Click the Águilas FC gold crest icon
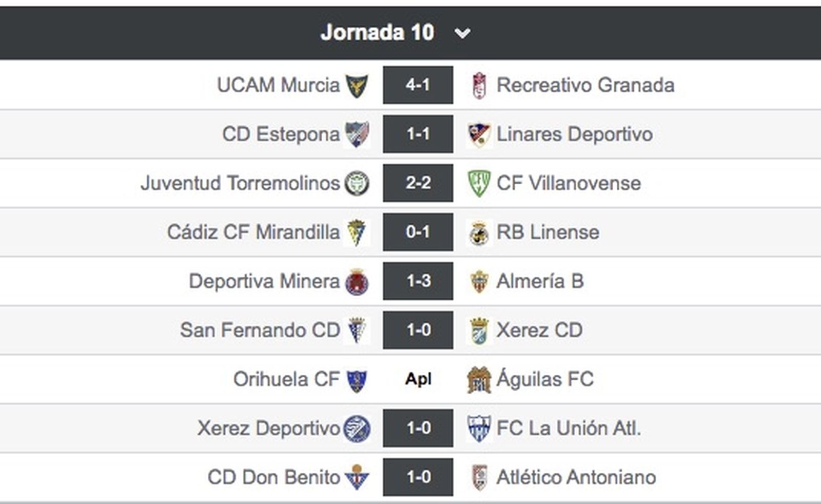 (x=479, y=379)
